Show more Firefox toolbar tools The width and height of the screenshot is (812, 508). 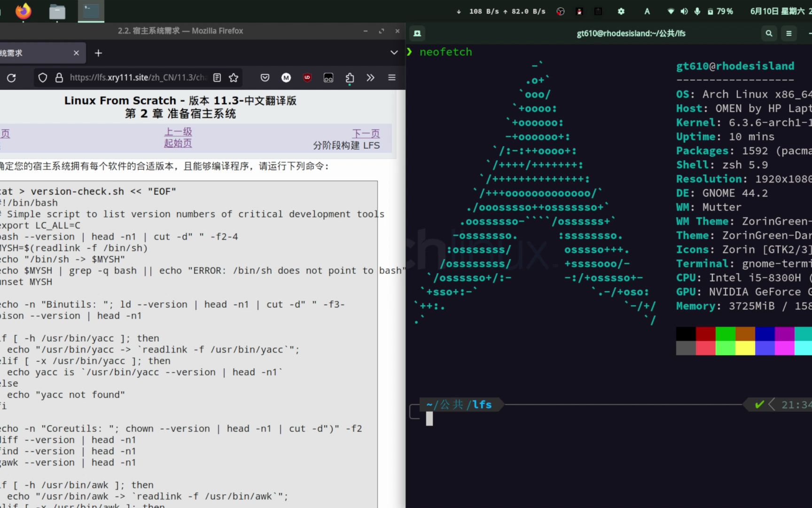click(x=371, y=78)
